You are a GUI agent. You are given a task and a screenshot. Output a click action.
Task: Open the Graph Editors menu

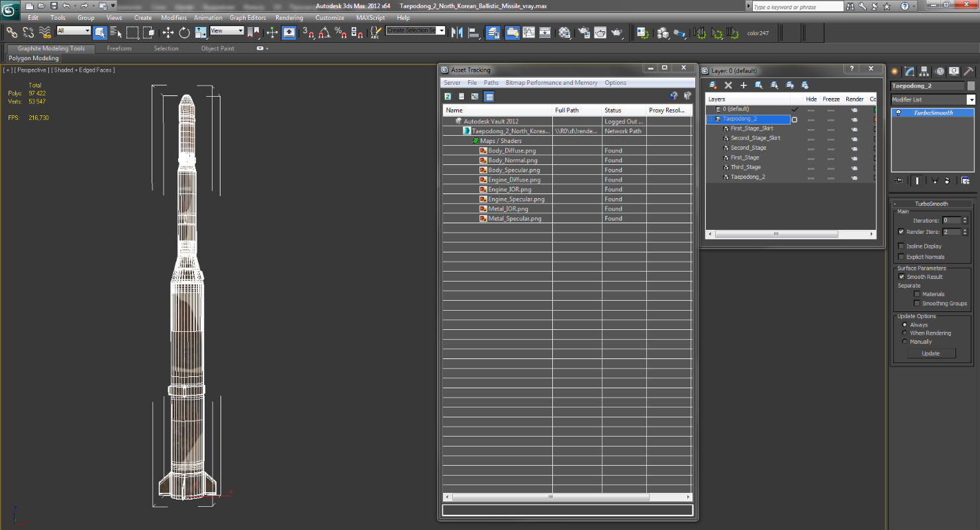(x=248, y=18)
